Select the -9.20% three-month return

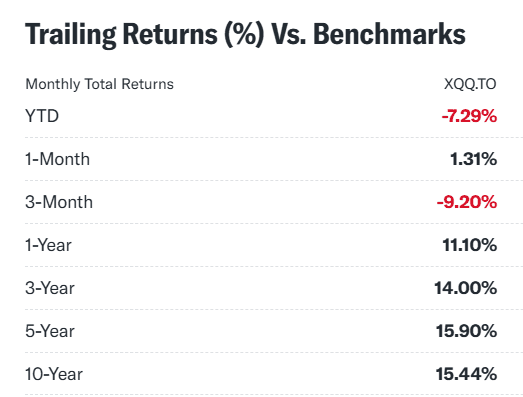467,202
